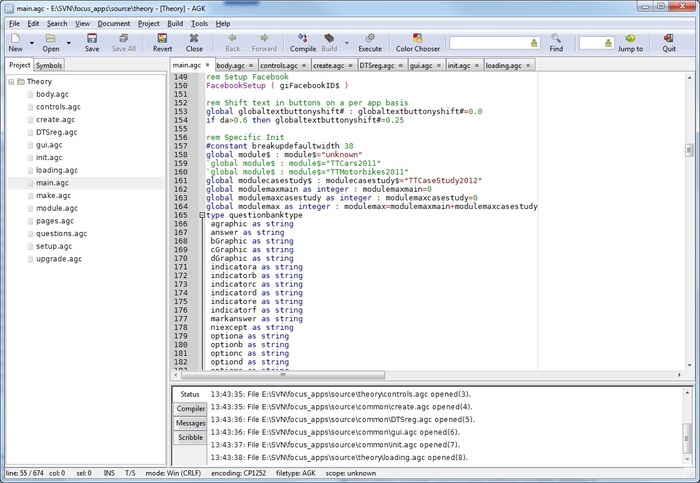The width and height of the screenshot is (700, 483).
Task: Click the editor horizontal scrollbar thumb
Action: point(283,375)
